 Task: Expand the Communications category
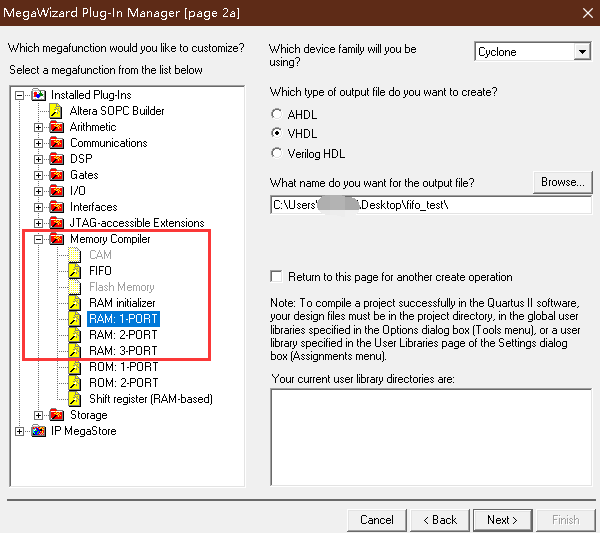coord(38,143)
